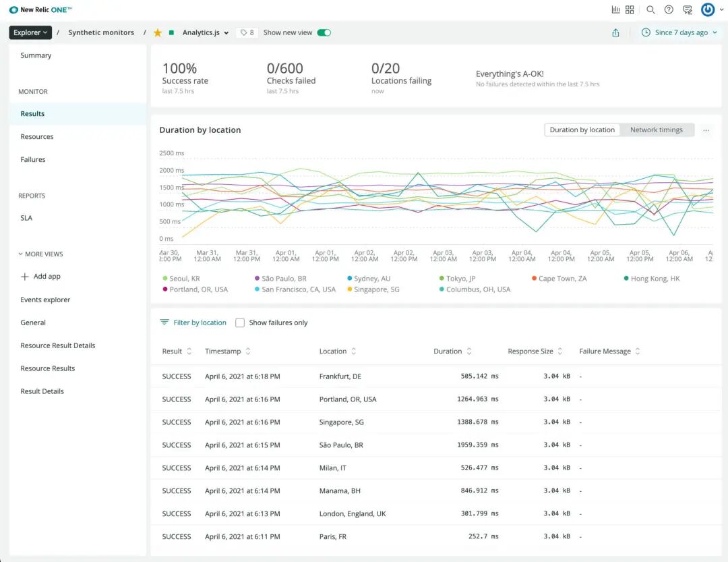Toggle the favorite star for Analytics.js
Viewport: 728px width, 562px height.
[x=158, y=32]
